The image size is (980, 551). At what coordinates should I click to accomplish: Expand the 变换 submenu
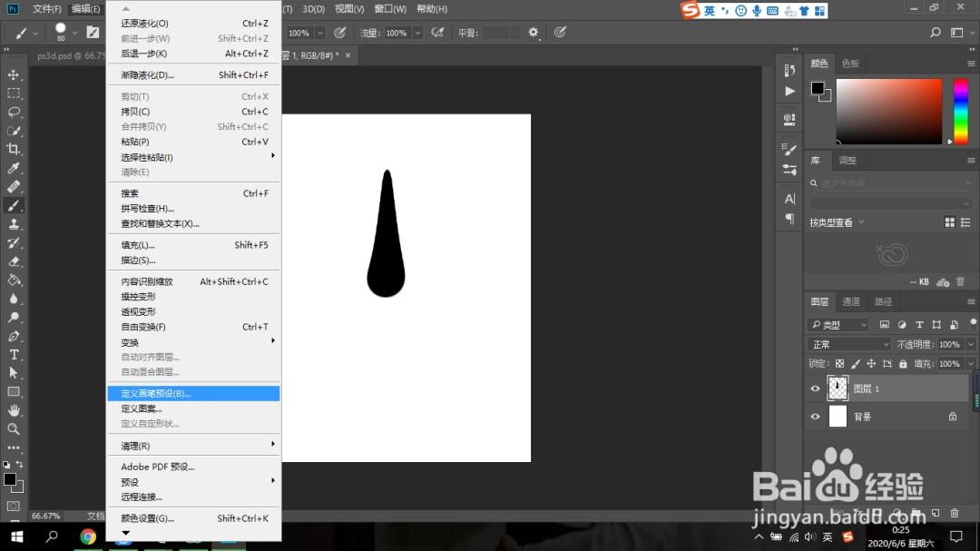[x=193, y=342]
